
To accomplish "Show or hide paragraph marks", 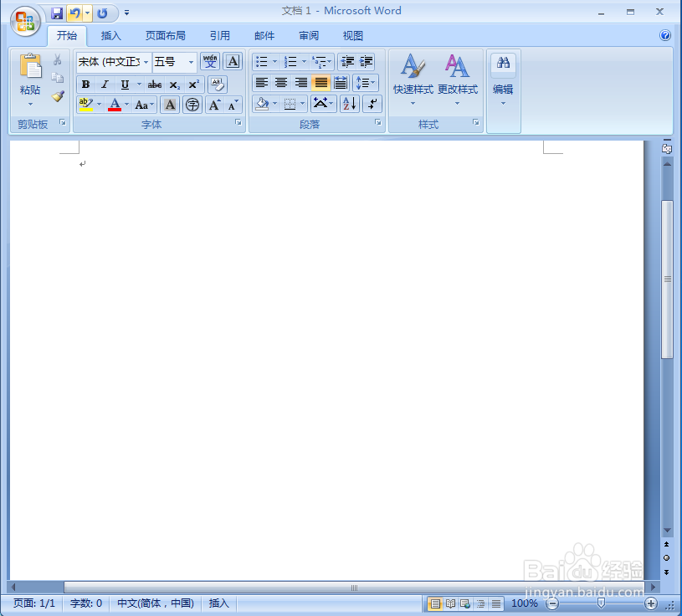I will pos(372,104).
